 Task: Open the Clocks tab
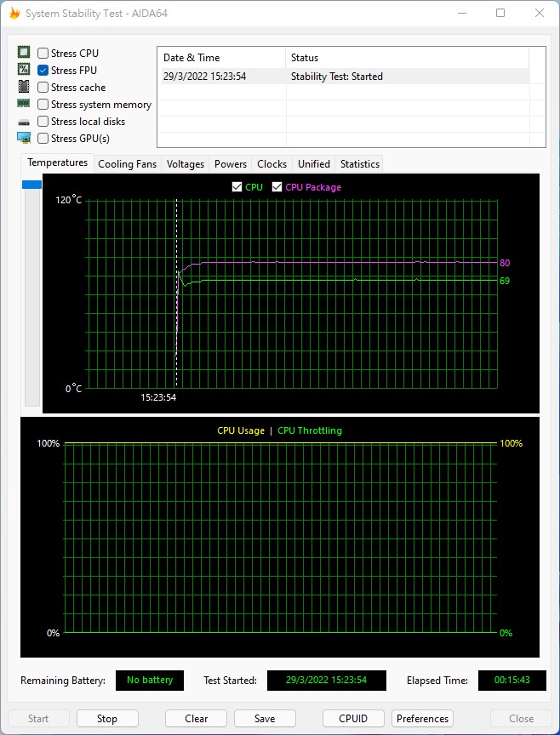[x=272, y=164]
